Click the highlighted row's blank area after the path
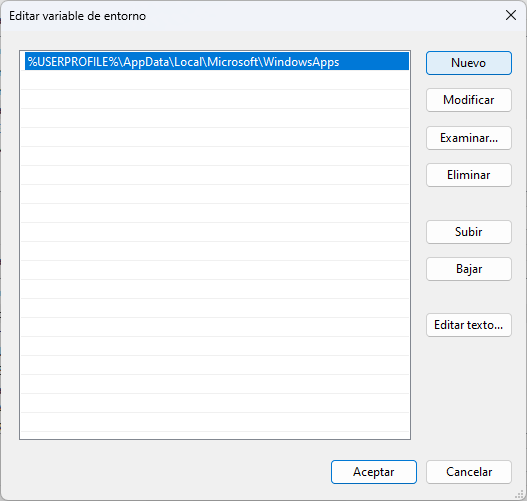Viewport: 527px width, 501px height. pos(374,61)
